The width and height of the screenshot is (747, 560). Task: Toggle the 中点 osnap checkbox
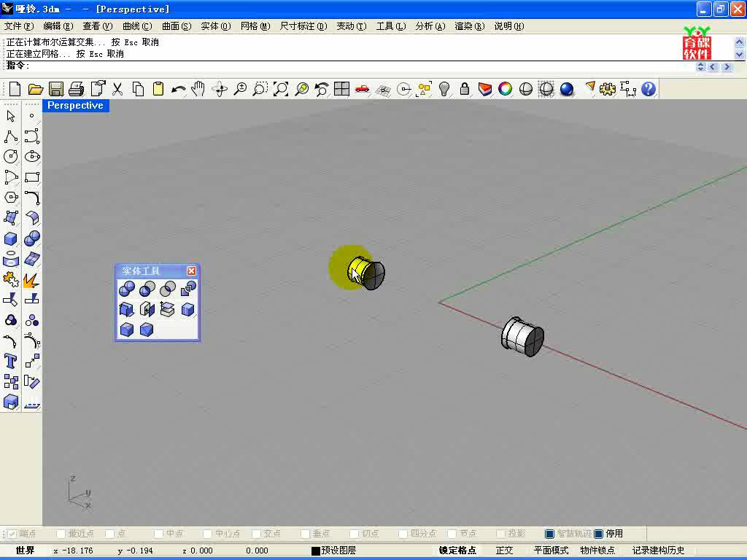tap(158, 534)
